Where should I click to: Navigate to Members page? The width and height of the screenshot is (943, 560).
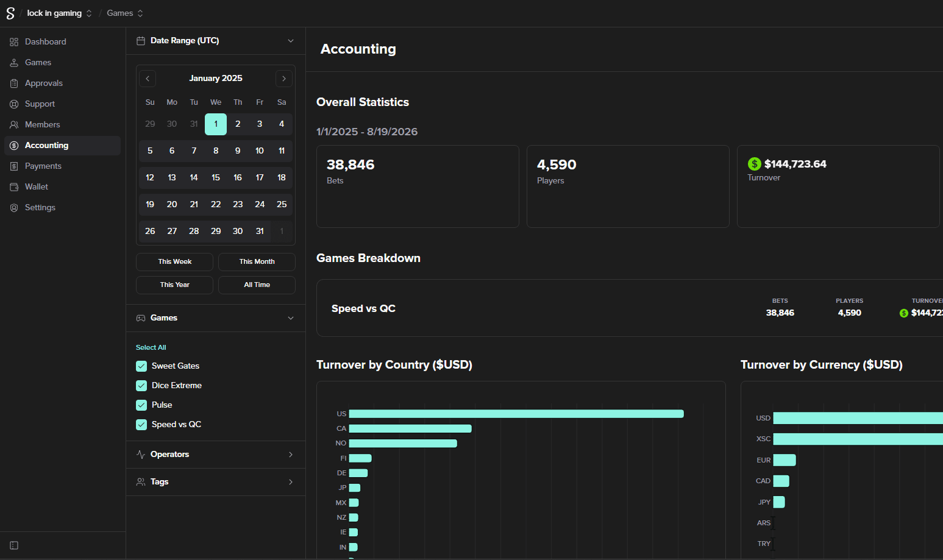pos(62,125)
